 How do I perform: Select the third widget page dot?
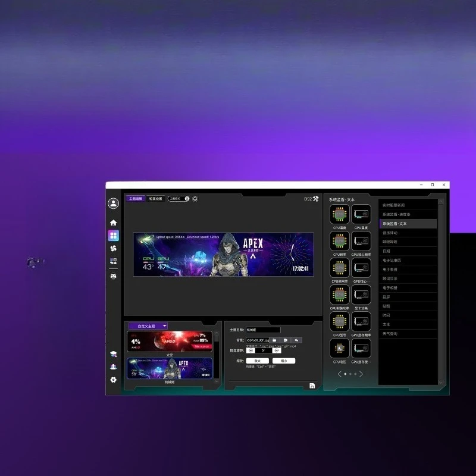[x=355, y=374]
